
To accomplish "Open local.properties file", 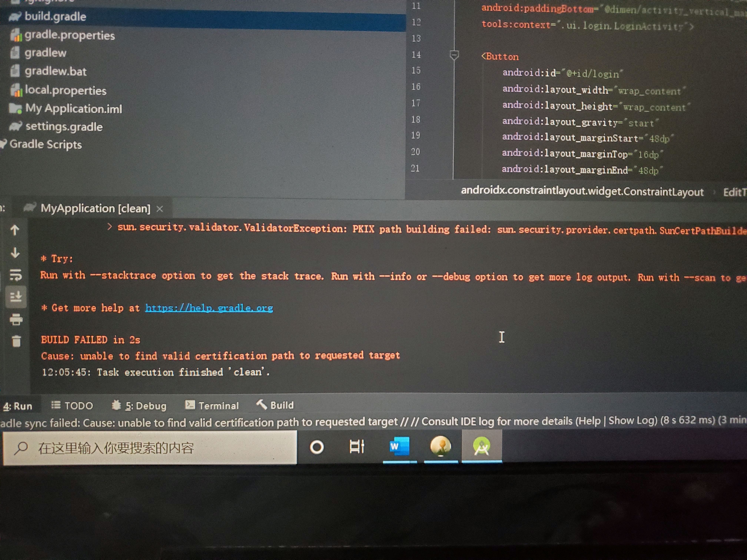I will (66, 90).
